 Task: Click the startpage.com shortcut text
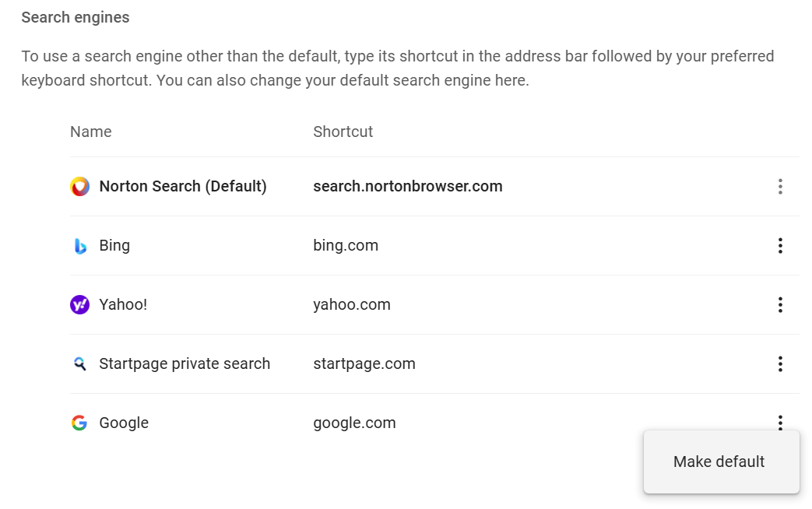pyautogui.click(x=364, y=364)
